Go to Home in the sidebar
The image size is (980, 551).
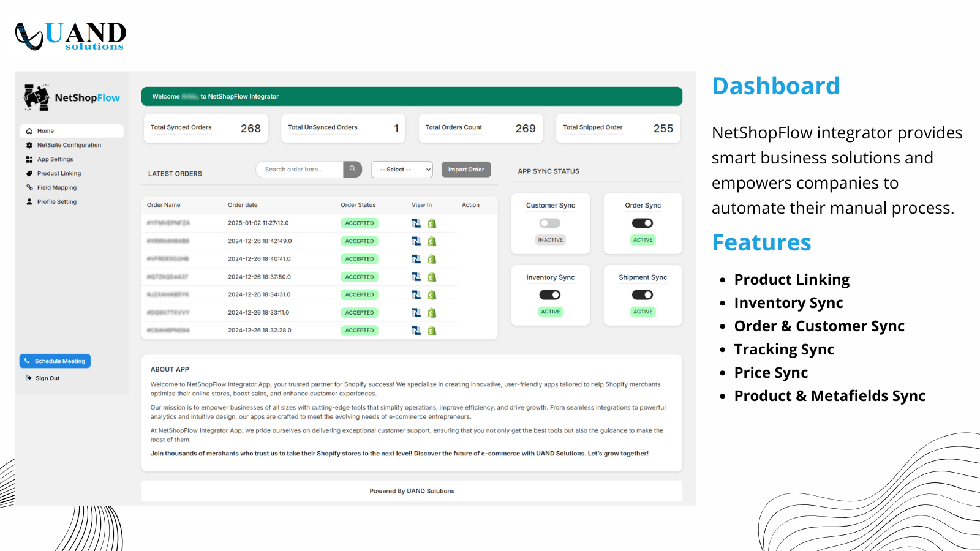(x=72, y=131)
